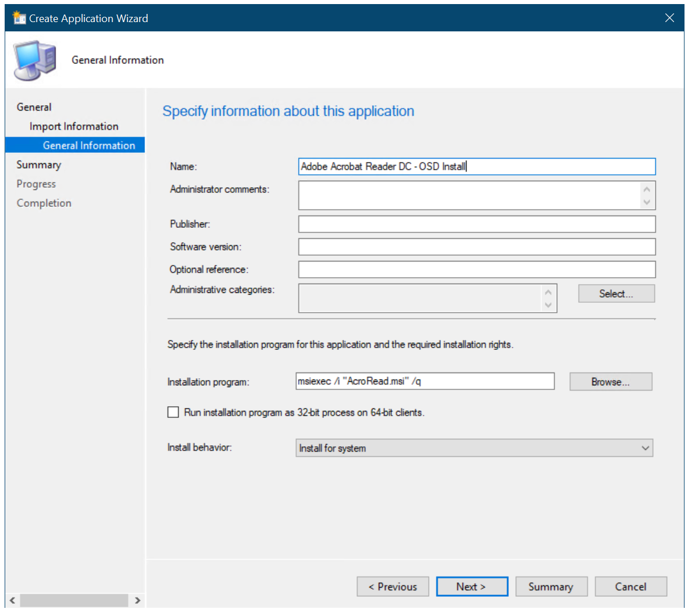The width and height of the screenshot is (688, 616).
Task: Click the Create Application Wizard title bar icon
Action: point(19,17)
